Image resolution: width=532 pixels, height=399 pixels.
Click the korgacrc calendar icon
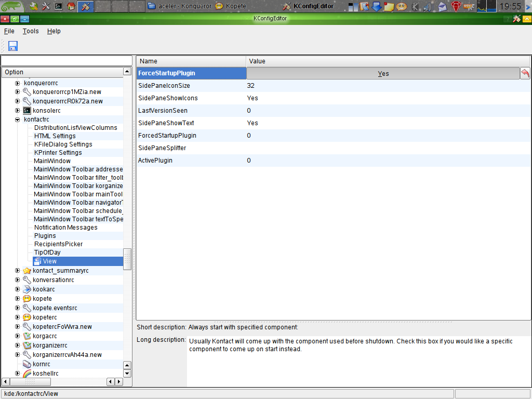click(x=27, y=336)
